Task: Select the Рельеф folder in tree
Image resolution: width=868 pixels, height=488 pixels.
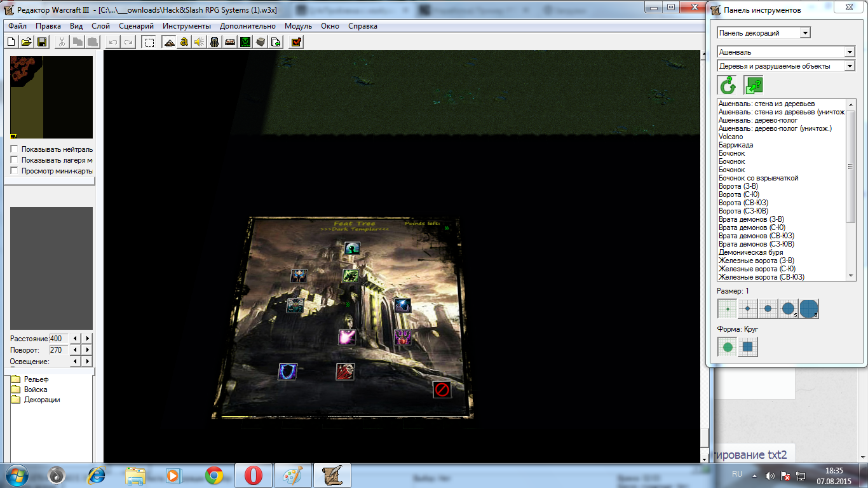Action: coord(36,379)
